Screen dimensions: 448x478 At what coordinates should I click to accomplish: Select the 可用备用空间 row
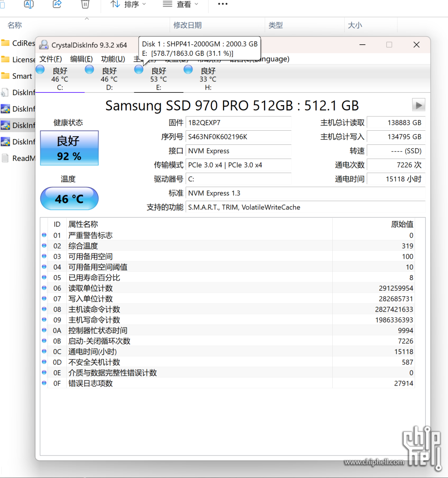228,256
